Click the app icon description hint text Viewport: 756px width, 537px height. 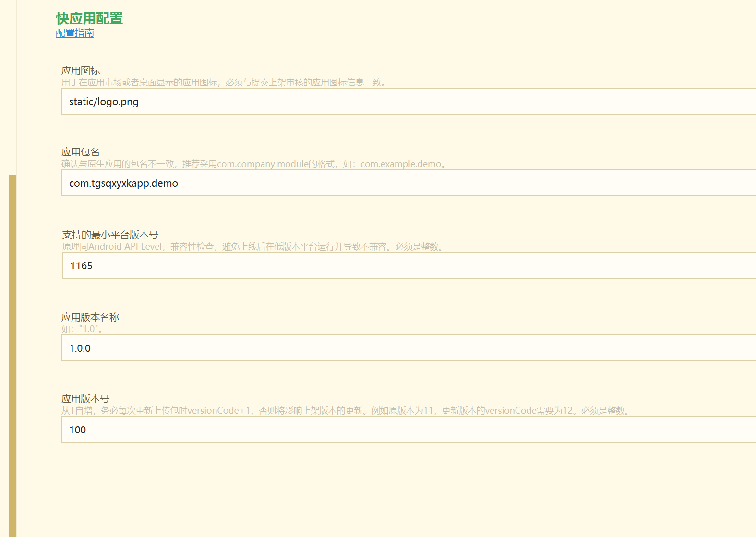point(224,83)
